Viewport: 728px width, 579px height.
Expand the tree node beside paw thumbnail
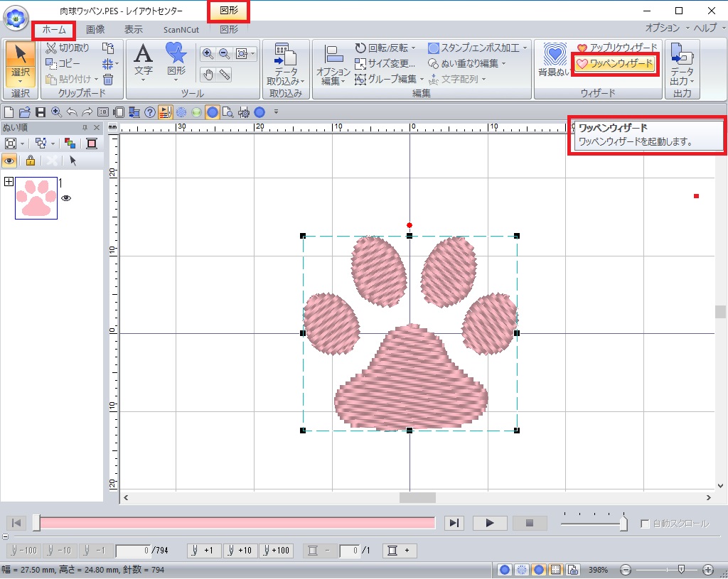click(x=9, y=182)
